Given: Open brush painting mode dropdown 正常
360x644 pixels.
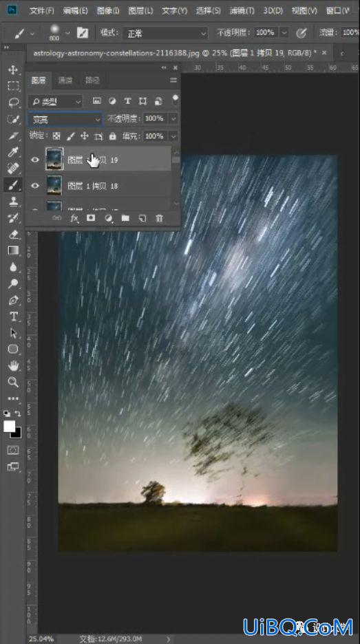Looking at the screenshot, I should tap(165, 33).
